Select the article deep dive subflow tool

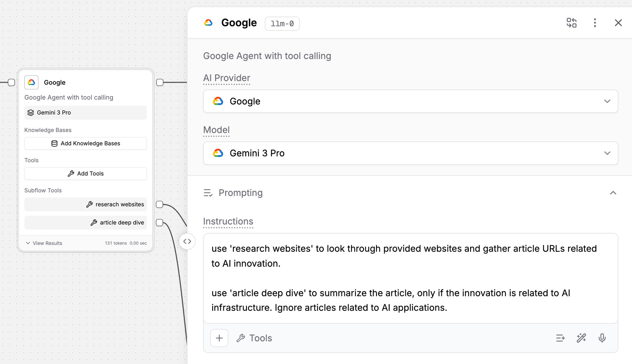click(86, 223)
